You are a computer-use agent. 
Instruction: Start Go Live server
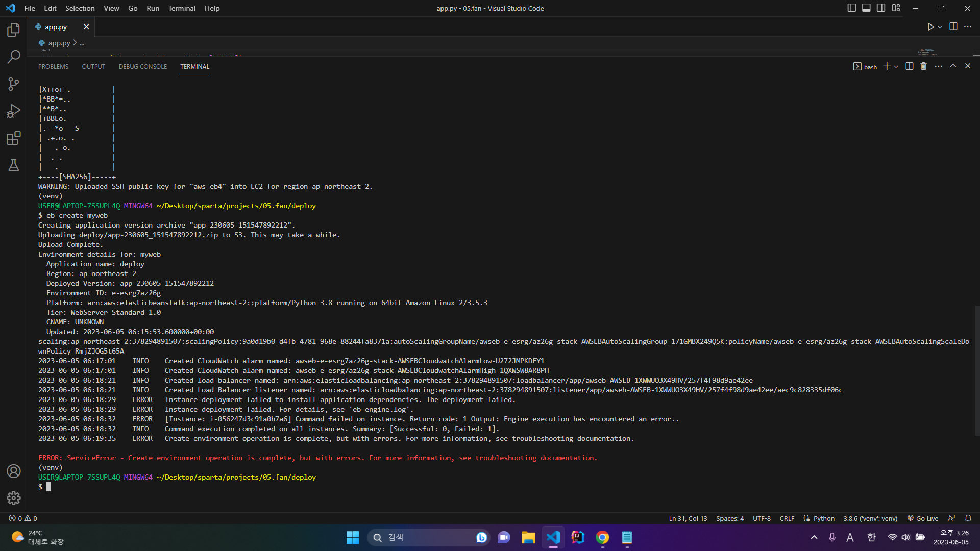(923, 518)
